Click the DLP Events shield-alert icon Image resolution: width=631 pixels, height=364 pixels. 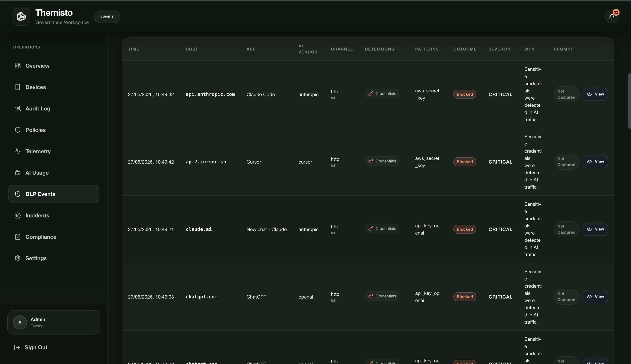[x=18, y=194]
